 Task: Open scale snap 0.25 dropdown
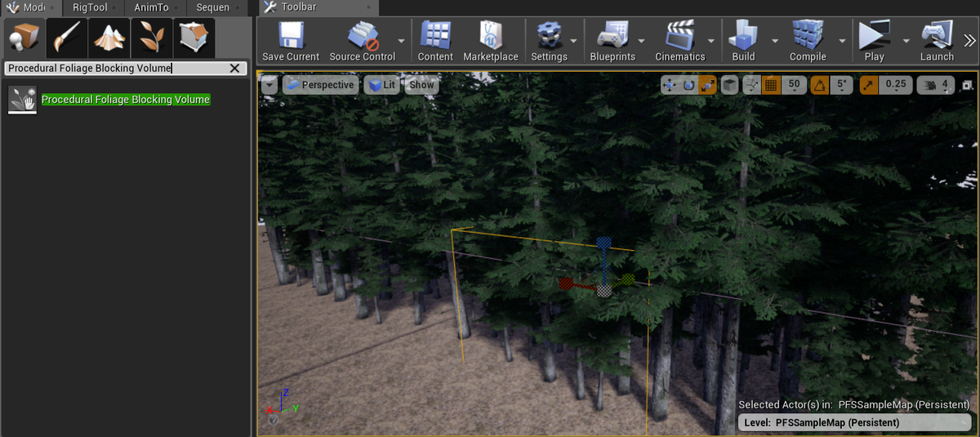click(x=896, y=84)
